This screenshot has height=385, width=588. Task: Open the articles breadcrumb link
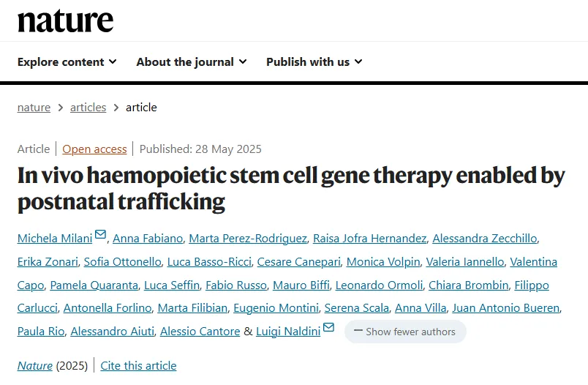coord(88,108)
